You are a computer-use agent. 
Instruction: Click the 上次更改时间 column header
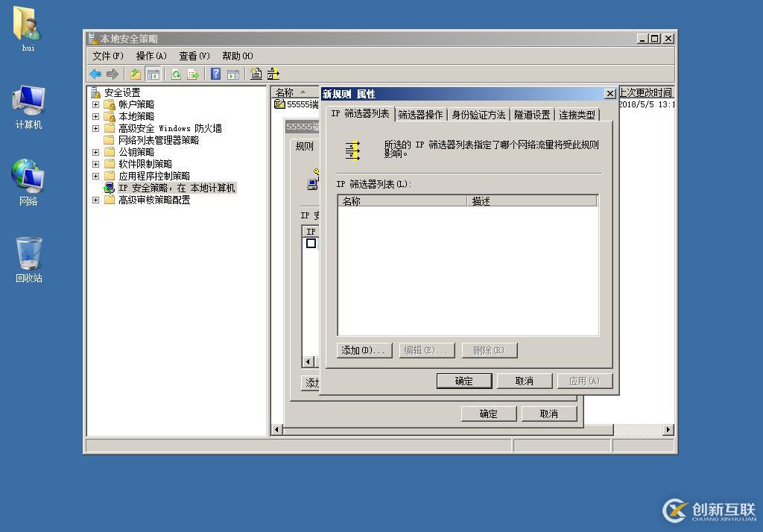pyautogui.click(x=646, y=92)
